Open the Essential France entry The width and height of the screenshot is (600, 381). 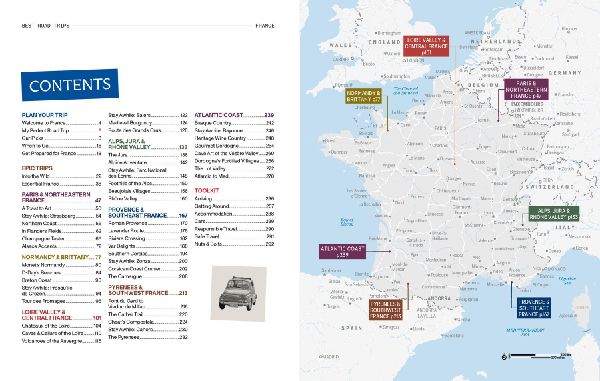[x=62, y=184]
